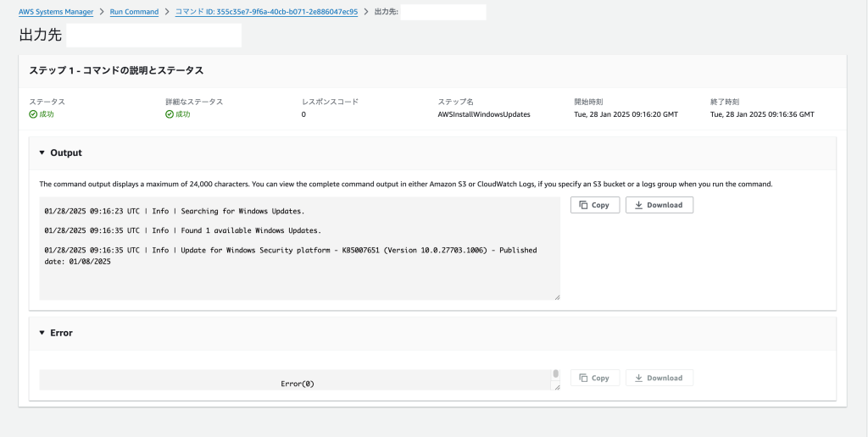This screenshot has width=868, height=437.
Task: Open the AWS Systems Manager breadcrumb link
Action: [56, 12]
